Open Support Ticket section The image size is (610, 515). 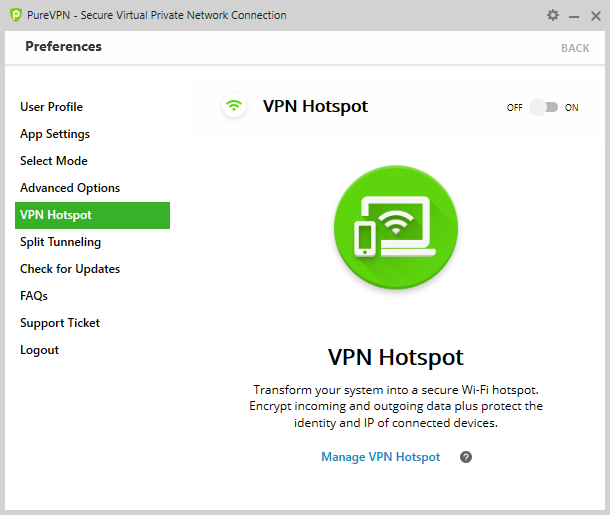60,323
